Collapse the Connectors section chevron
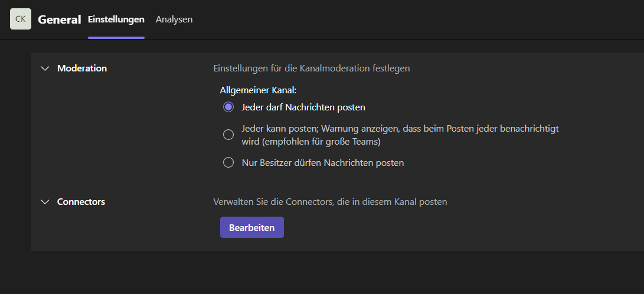 pos(45,202)
